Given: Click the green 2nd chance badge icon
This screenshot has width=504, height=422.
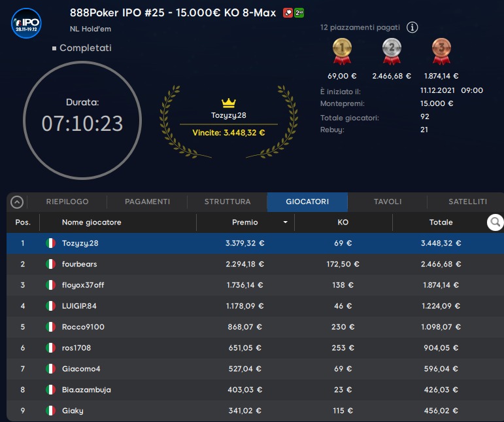Looking at the screenshot, I should (x=299, y=13).
